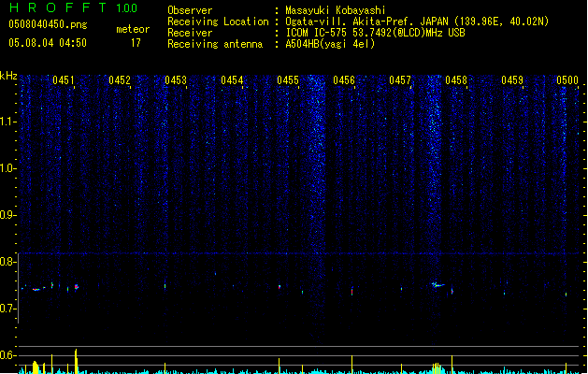Click the 0453 time marker

[x=176, y=79]
